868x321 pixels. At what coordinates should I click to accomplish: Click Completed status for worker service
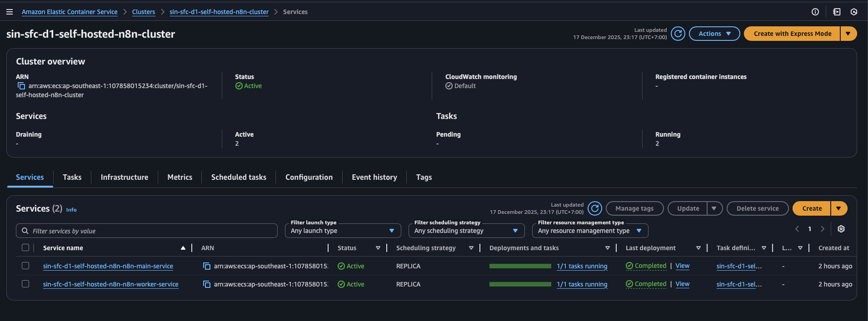pos(646,284)
